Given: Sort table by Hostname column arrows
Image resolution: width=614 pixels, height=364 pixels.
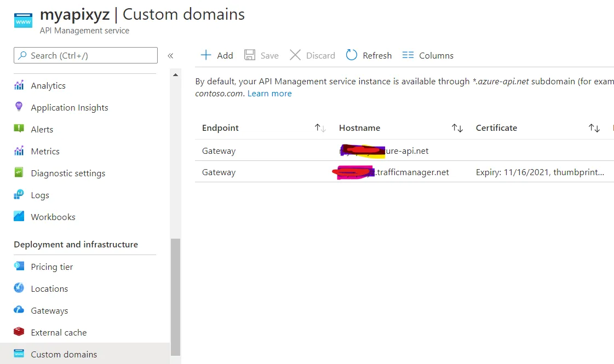Looking at the screenshot, I should pyautogui.click(x=457, y=128).
